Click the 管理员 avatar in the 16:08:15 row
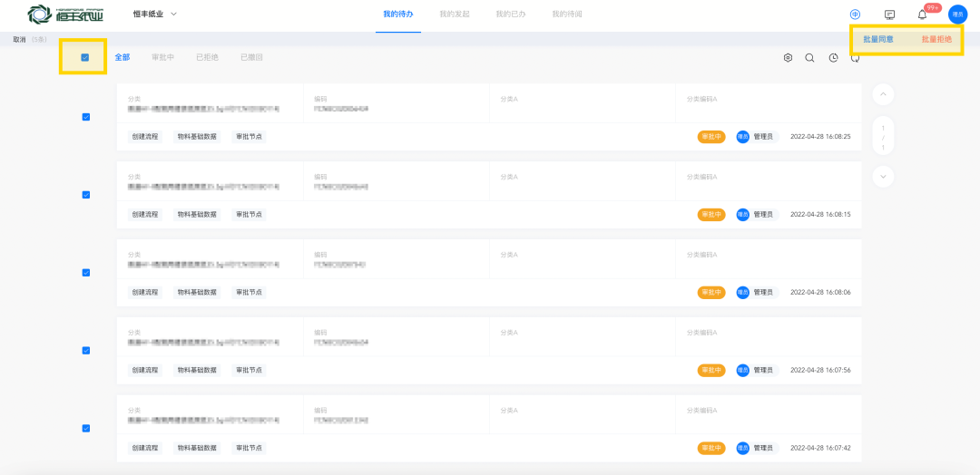 [x=742, y=215]
